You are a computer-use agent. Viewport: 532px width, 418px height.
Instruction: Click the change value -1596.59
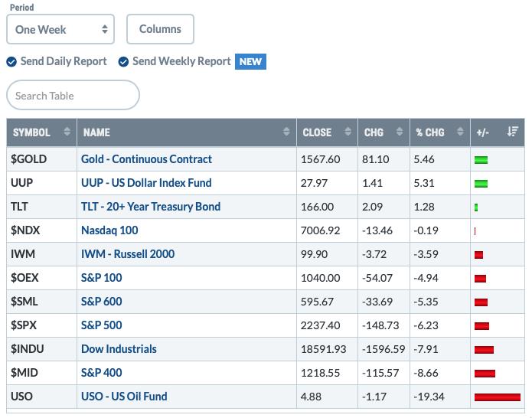(383, 349)
